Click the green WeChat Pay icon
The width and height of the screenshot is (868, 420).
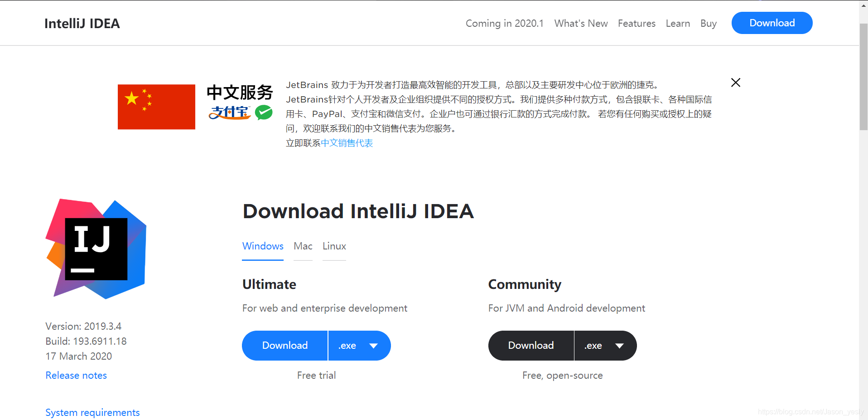click(264, 112)
